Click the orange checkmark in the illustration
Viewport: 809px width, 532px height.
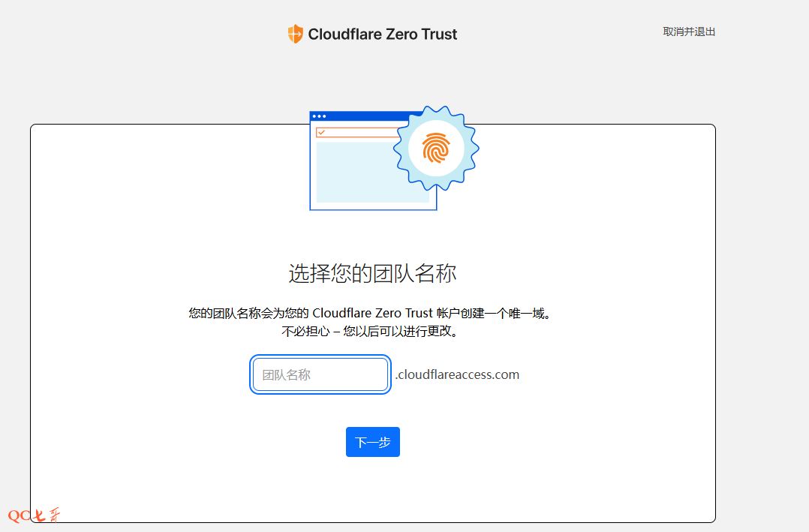point(321,133)
